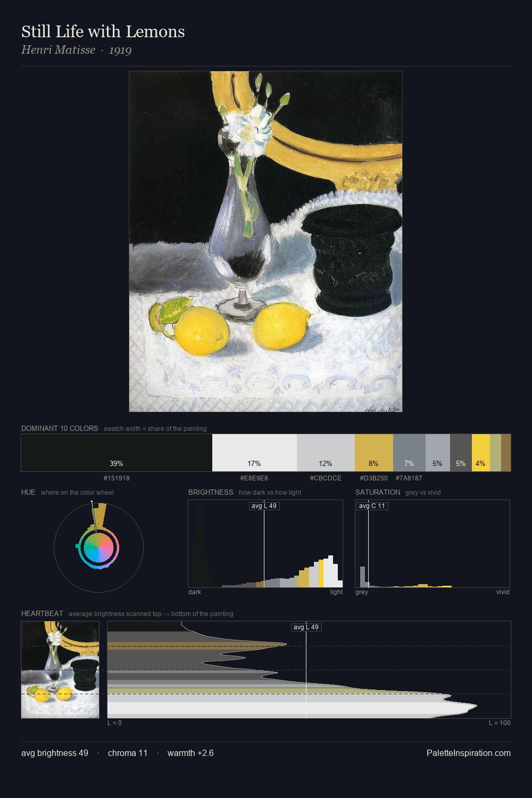Click the brightness histogram chart

[x=265, y=544]
